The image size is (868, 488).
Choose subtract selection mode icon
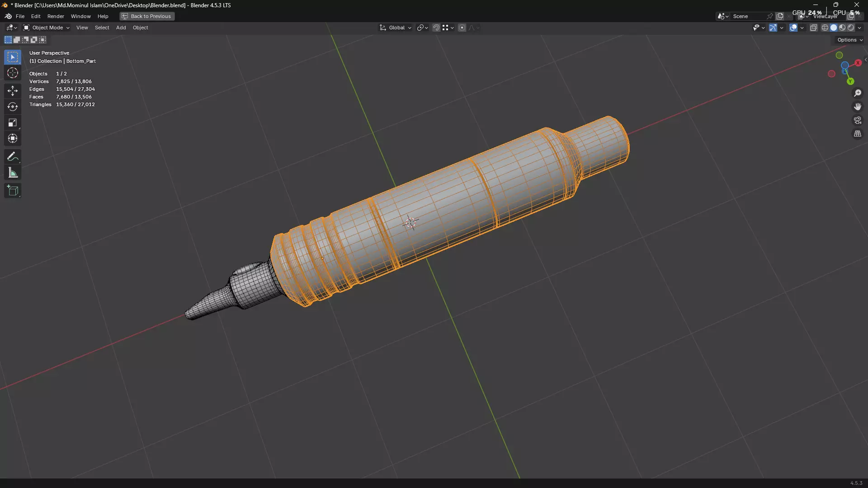click(25, 40)
